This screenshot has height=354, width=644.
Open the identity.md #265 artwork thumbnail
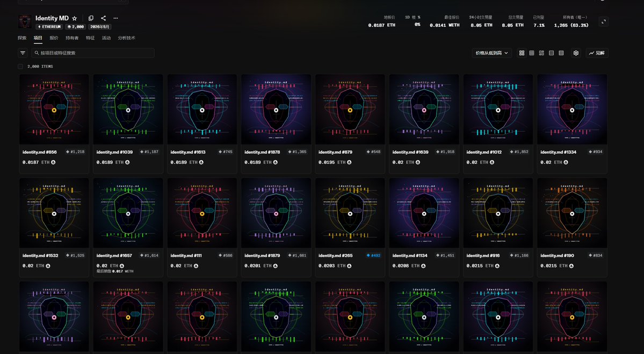coord(350,213)
